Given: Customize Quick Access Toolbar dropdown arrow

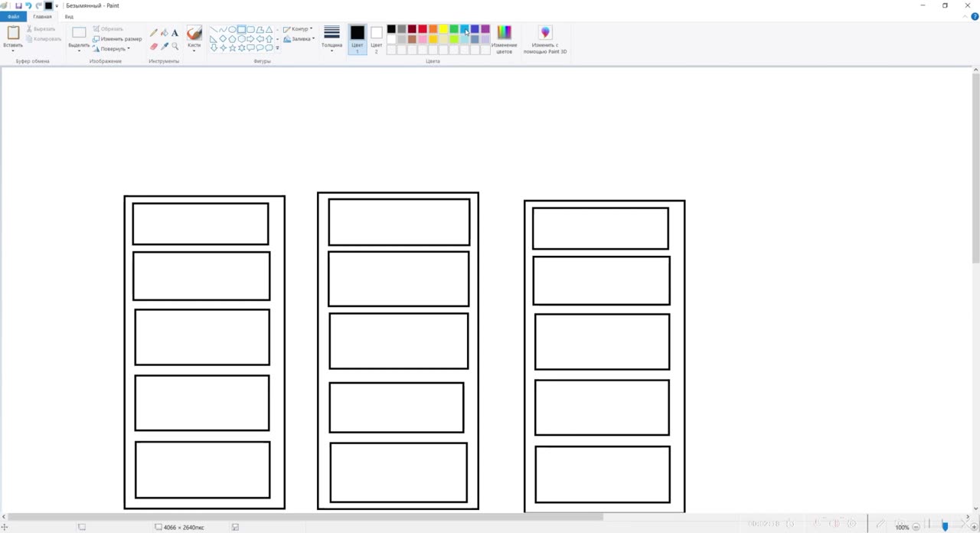Looking at the screenshot, I should coord(57,6).
